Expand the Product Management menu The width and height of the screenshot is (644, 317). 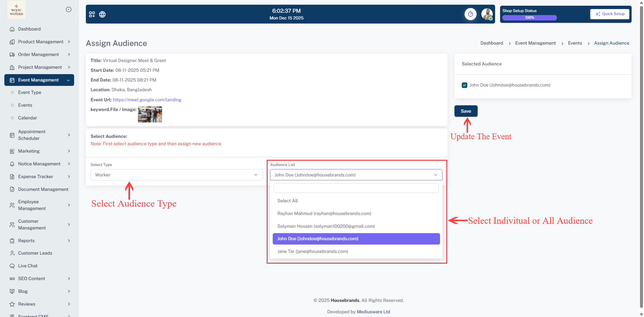40,42
